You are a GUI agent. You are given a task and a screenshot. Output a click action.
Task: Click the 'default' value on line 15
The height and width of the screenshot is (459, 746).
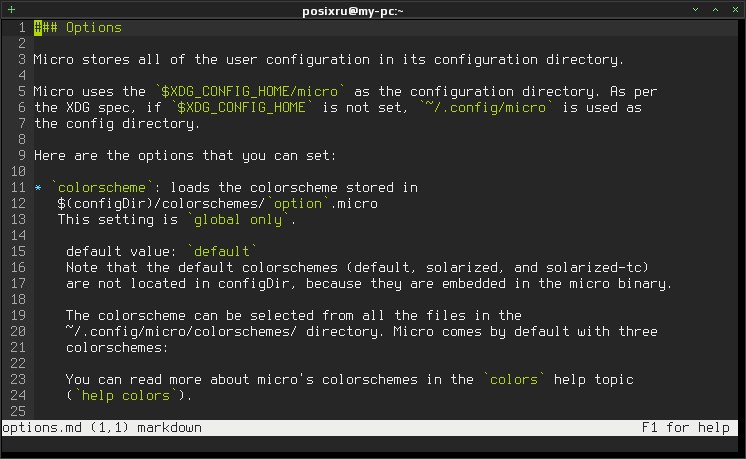222,251
